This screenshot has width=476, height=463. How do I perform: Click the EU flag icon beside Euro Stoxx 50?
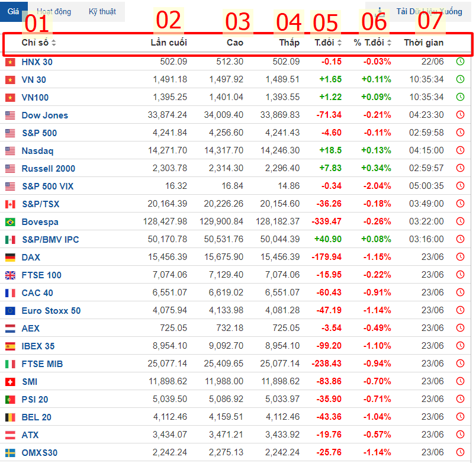pos(10,311)
